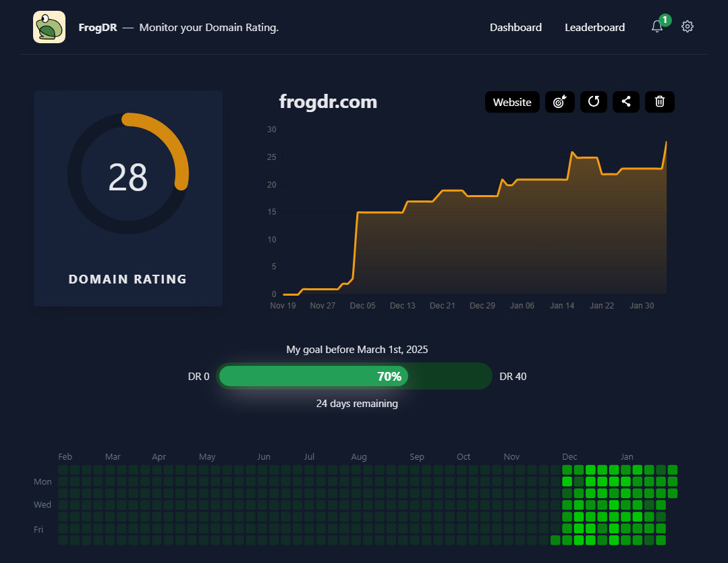Click the 'DR 40' goal label
The height and width of the screenshot is (563, 728).
[x=513, y=376]
